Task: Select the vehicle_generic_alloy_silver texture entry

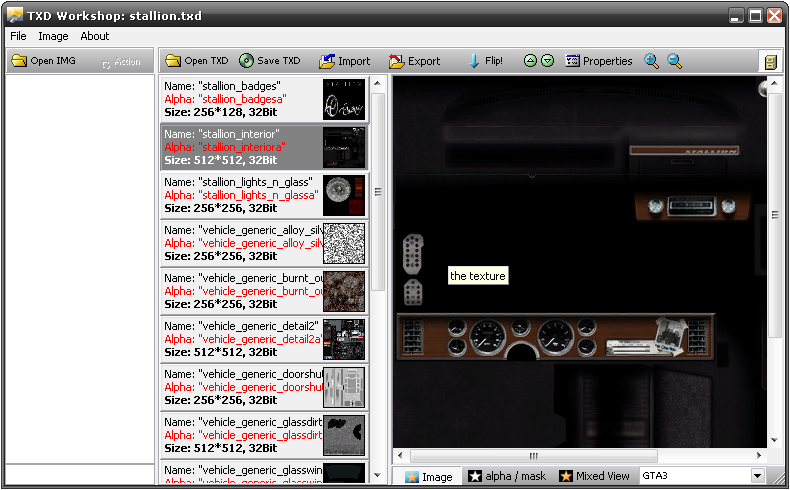Action: click(x=264, y=243)
